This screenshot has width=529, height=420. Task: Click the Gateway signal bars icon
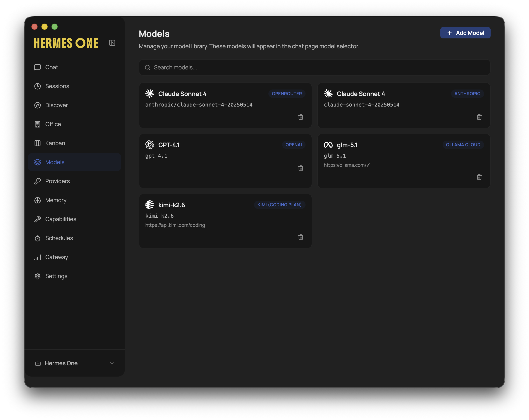[38, 257]
